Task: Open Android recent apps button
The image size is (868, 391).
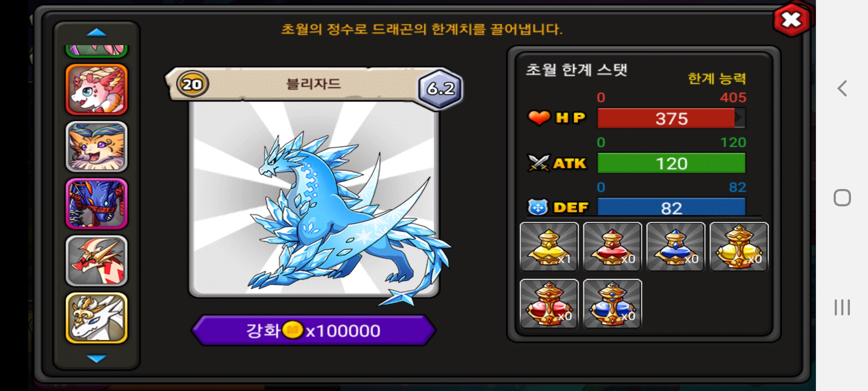Action: click(842, 307)
